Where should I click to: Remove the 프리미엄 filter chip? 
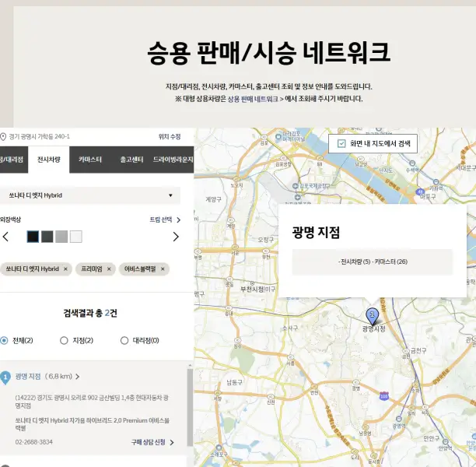(109, 269)
